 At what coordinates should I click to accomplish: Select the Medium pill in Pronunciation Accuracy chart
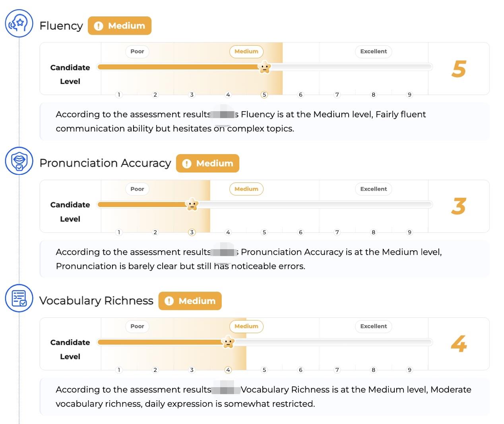pyautogui.click(x=246, y=189)
